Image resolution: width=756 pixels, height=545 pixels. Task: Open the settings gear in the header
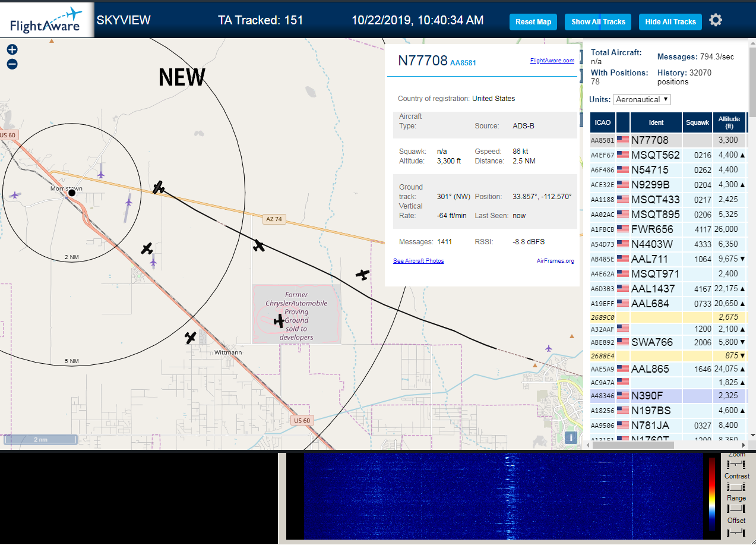[716, 20]
